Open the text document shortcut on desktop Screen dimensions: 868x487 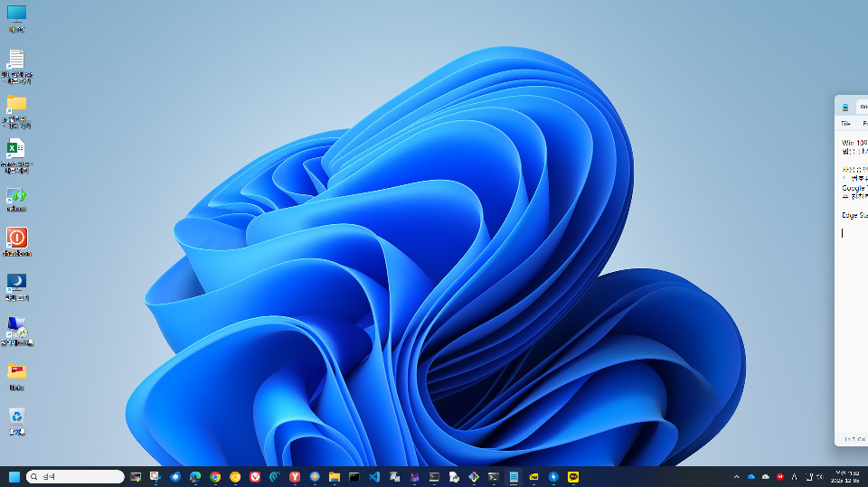[x=16, y=66]
